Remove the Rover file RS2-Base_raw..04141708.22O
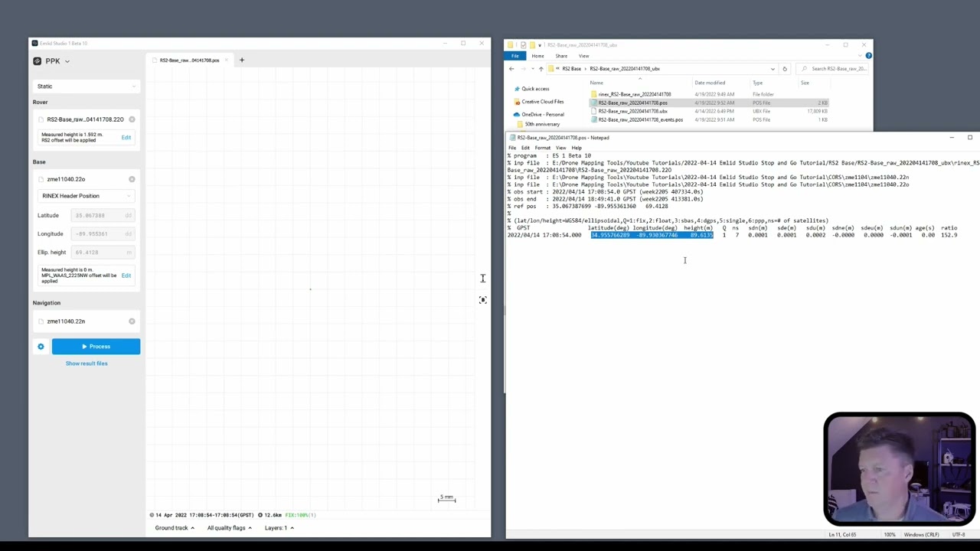Viewport: 980px width, 551px height. click(x=132, y=119)
